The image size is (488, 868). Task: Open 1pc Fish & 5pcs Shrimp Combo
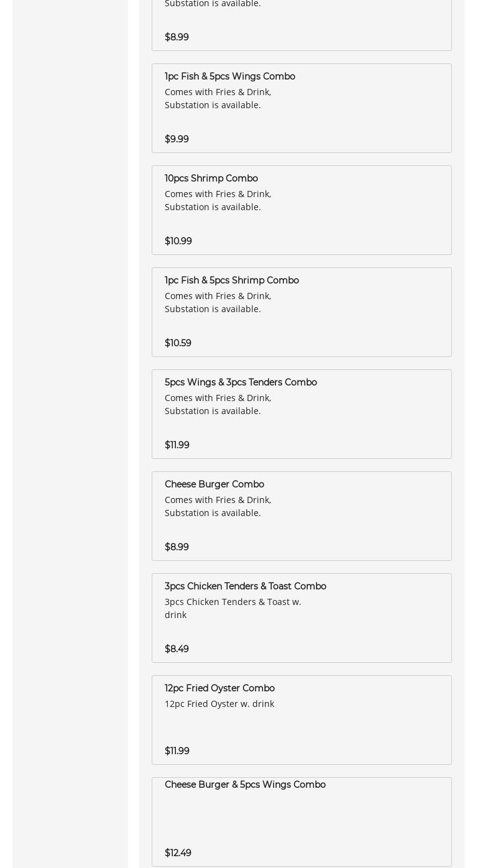[x=231, y=280]
